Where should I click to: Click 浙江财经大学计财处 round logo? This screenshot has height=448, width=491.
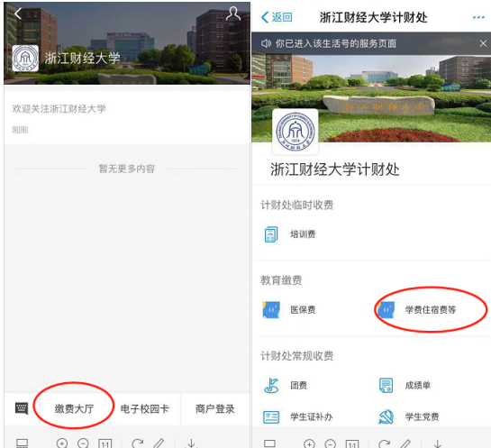pos(296,132)
